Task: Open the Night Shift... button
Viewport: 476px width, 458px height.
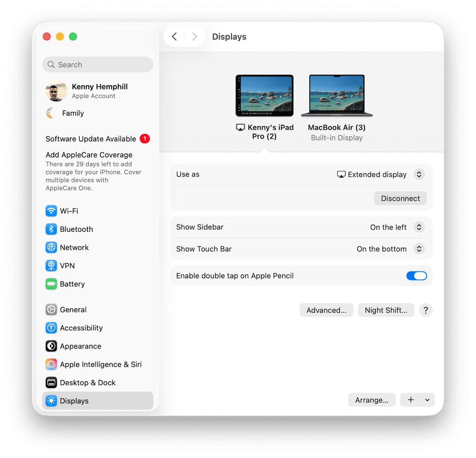Action: click(386, 310)
